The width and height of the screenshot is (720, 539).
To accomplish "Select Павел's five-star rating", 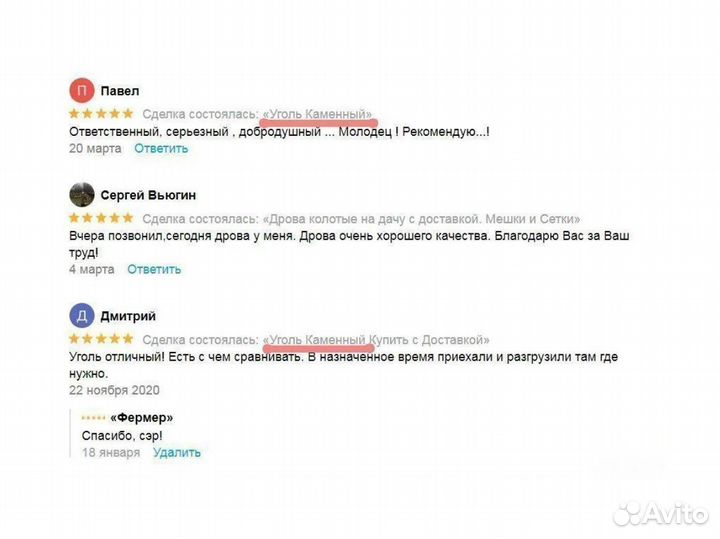I will point(101,113).
